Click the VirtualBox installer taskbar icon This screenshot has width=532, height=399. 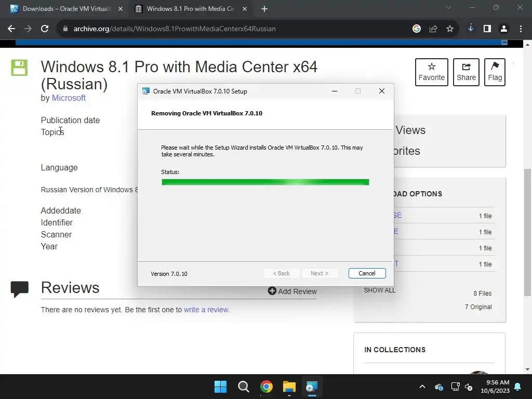point(312,387)
